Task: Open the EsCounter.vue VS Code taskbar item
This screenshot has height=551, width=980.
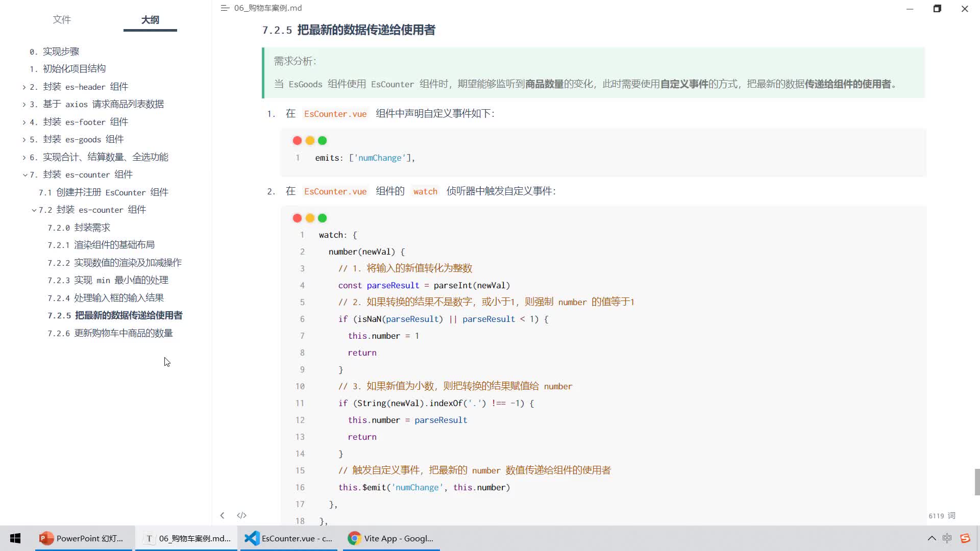Action: (289, 538)
